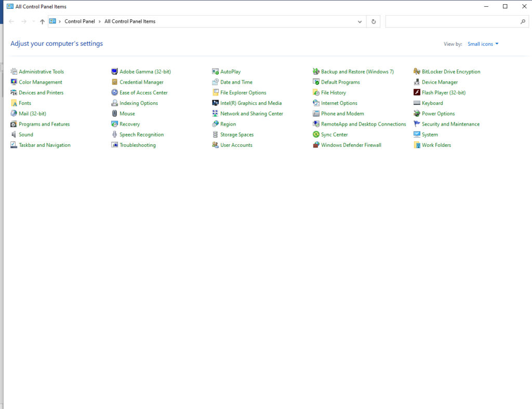Image resolution: width=532 pixels, height=409 pixels.
Task: Click the Windows Defender Firewall icon
Action: point(316,145)
